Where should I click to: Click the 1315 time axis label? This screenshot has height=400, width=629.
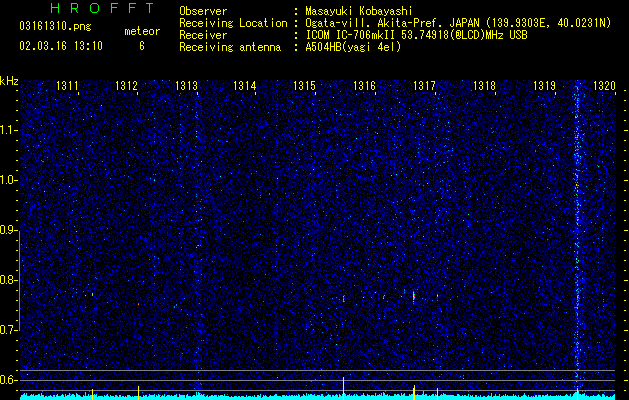coord(304,85)
